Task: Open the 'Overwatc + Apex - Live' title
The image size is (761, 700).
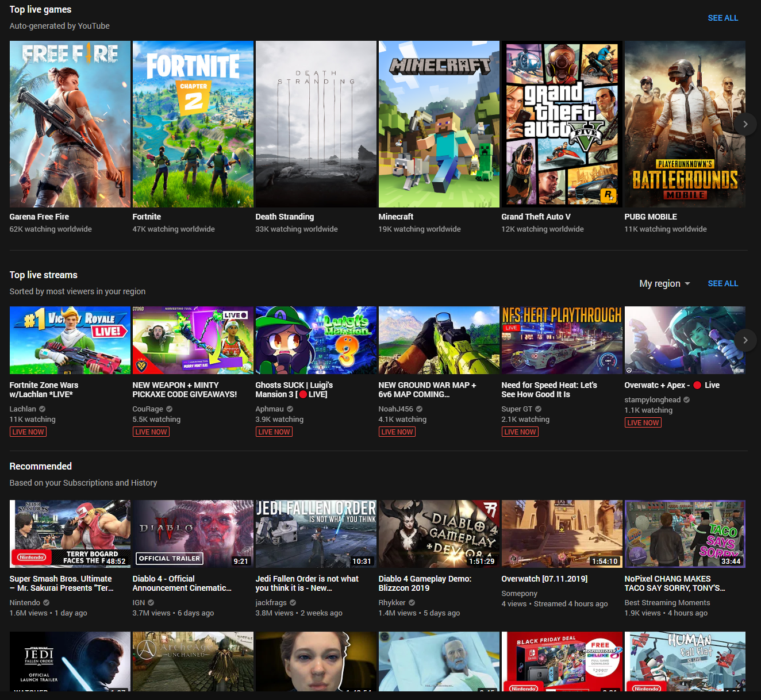Action: click(x=672, y=385)
